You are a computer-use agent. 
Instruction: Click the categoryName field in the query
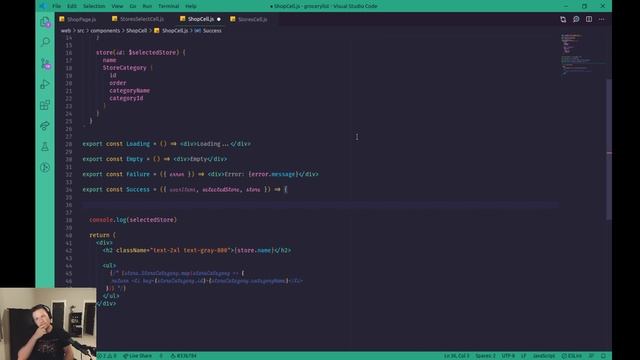tap(129, 91)
